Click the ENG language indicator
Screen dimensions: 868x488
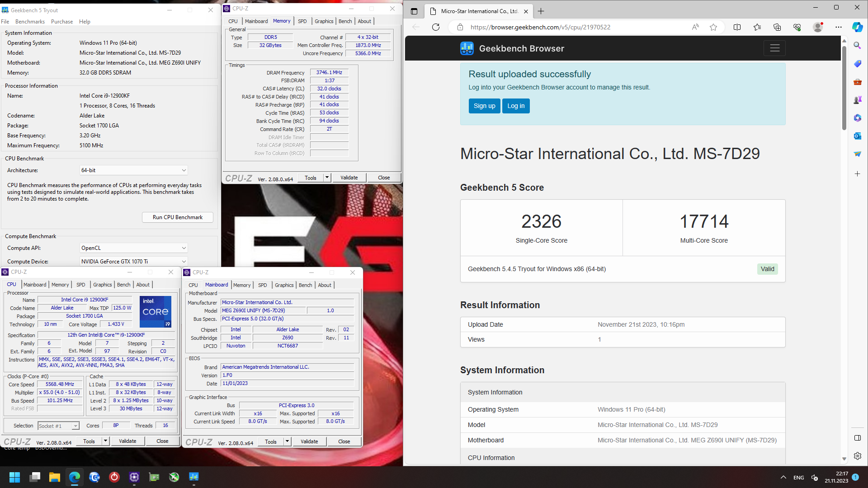(x=799, y=477)
